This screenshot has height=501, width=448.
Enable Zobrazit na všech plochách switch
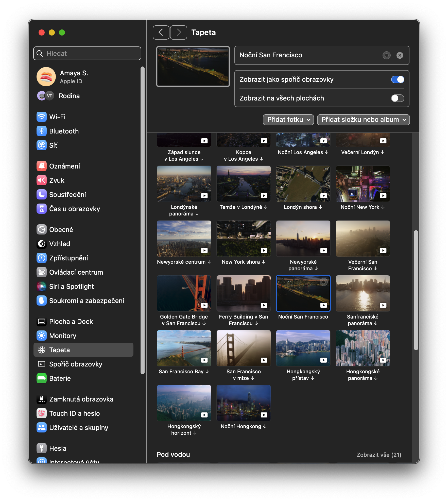(x=398, y=98)
